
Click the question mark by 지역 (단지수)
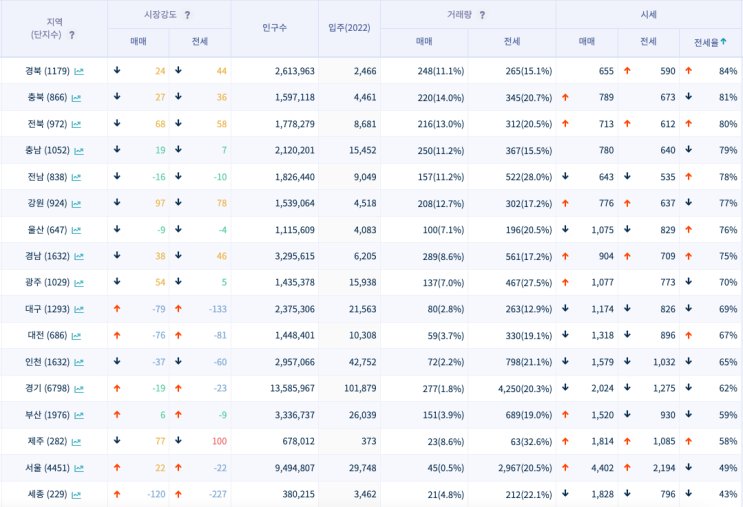[x=72, y=35]
